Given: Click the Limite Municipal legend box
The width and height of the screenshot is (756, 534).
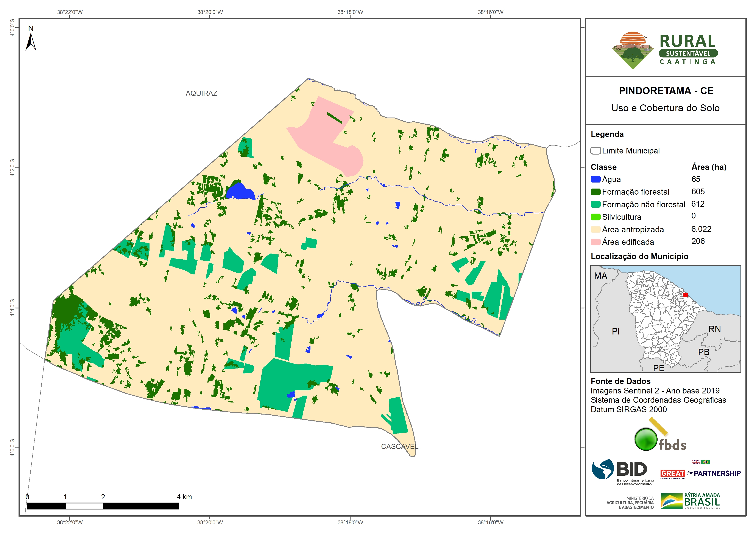Looking at the screenshot, I should (x=595, y=151).
